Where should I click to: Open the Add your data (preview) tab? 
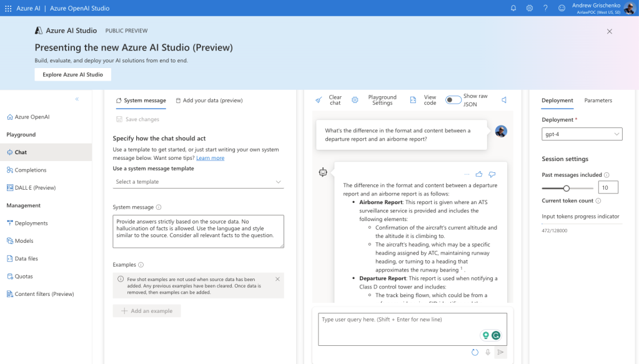pyautogui.click(x=209, y=101)
